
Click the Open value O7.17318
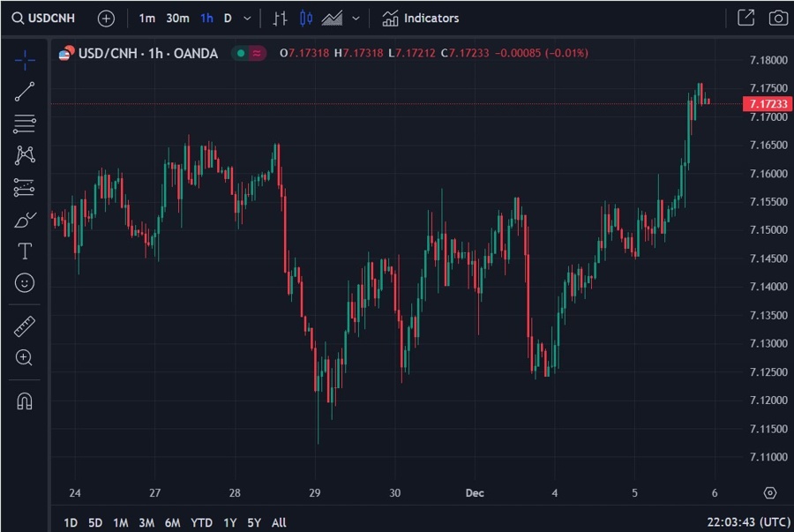coord(304,53)
